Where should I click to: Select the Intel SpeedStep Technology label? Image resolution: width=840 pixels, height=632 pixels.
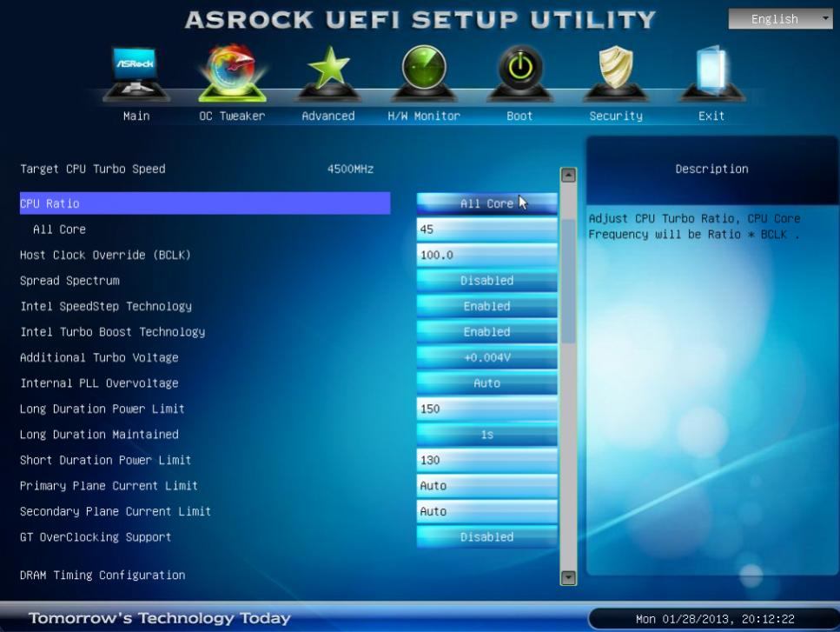pos(106,306)
